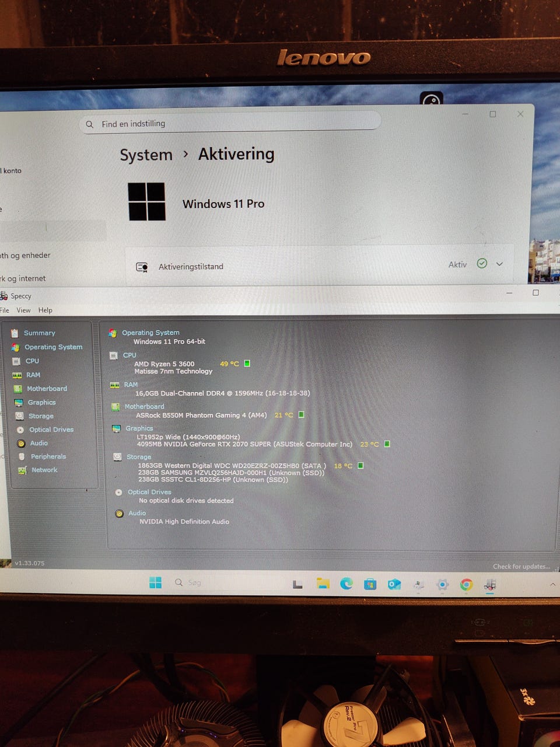Click the 16,0GB Dual-Channel DDR4 text
The width and height of the screenshot is (560, 747).
[222, 393]
